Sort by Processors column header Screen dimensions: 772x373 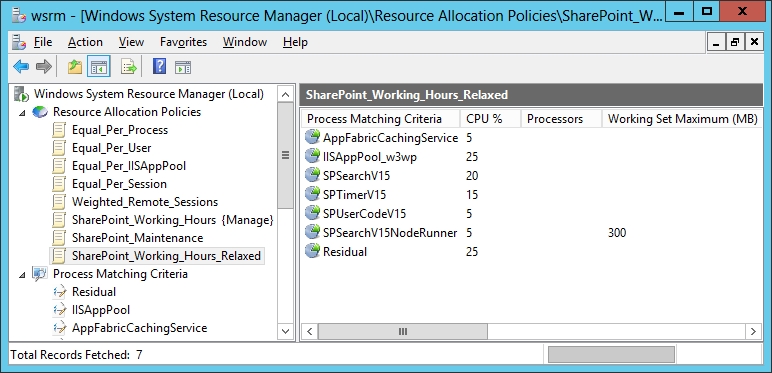point(561,119)
